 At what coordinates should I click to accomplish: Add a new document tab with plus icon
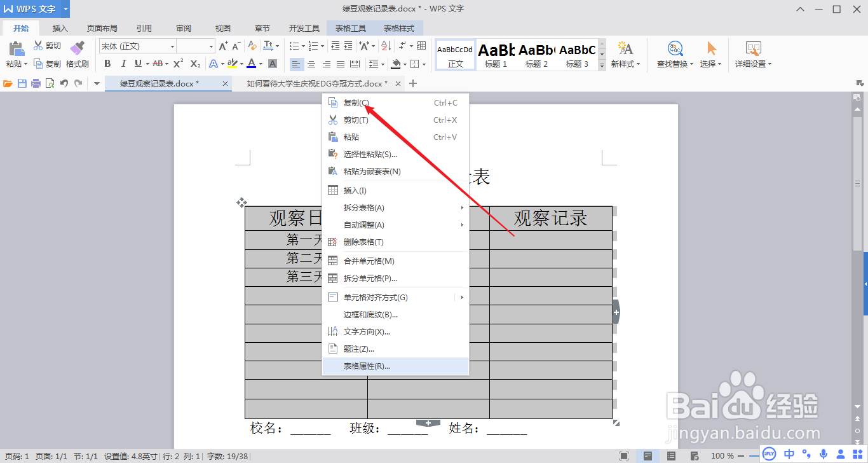413,83
